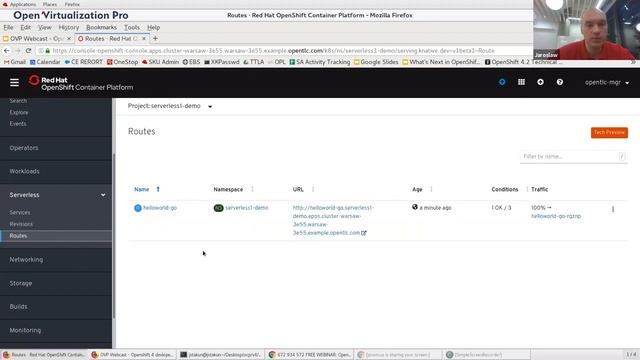Open the application launcher grid icon
This screenshot has width=640, height=360.
coord(521,82)
